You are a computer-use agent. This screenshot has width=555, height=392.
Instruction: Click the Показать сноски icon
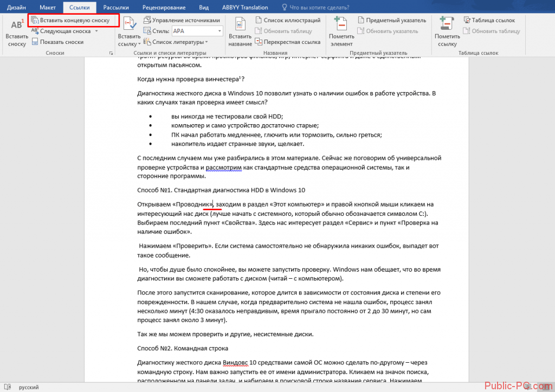(x=35, y=42)
